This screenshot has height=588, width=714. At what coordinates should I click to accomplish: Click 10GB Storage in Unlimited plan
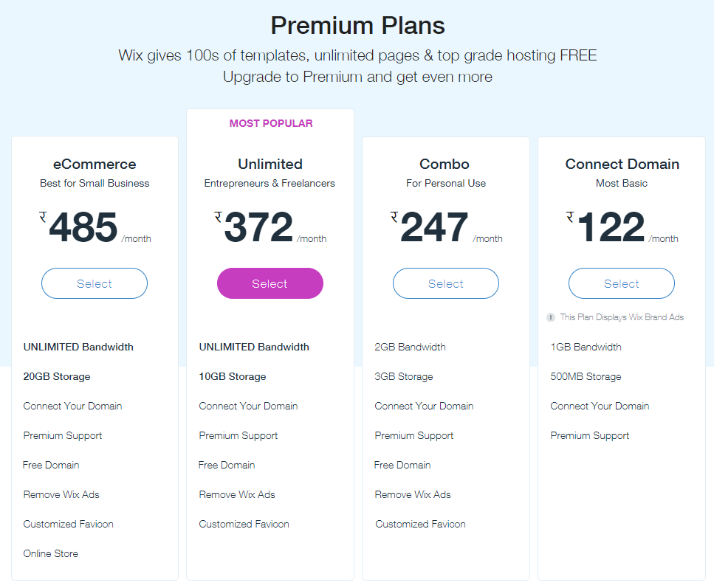233,376
